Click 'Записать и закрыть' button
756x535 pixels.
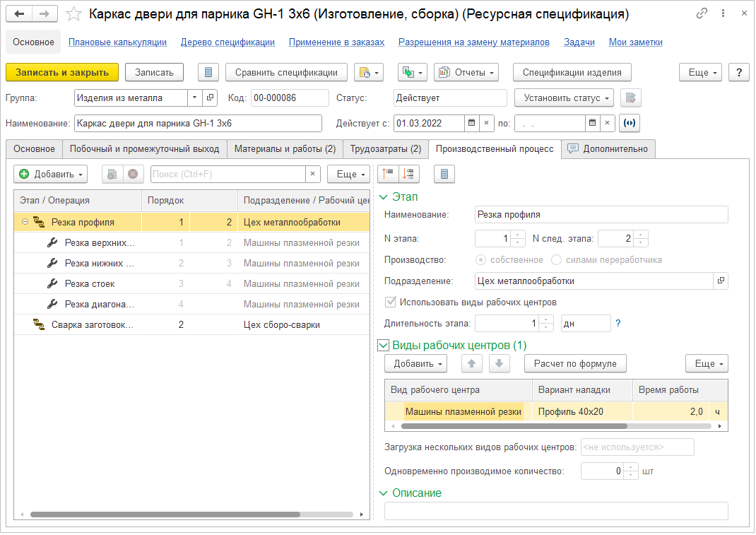coord(62,72)
